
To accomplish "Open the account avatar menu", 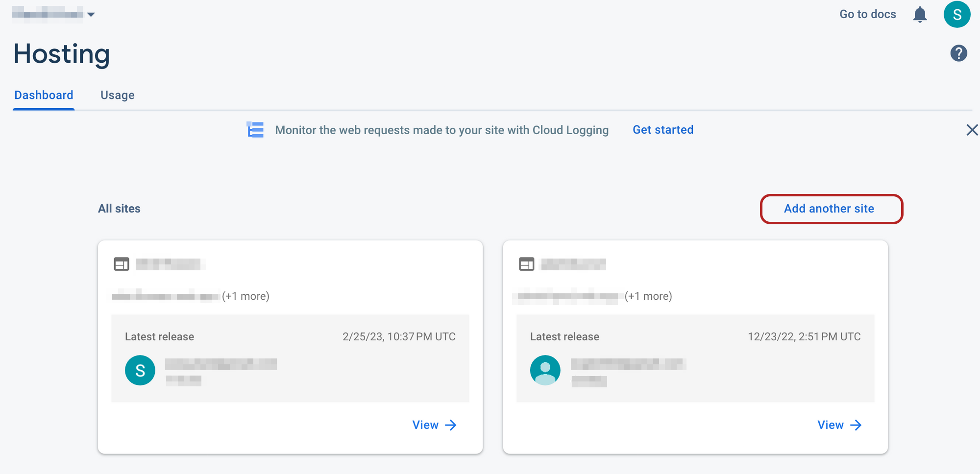I will pos(956,15).
